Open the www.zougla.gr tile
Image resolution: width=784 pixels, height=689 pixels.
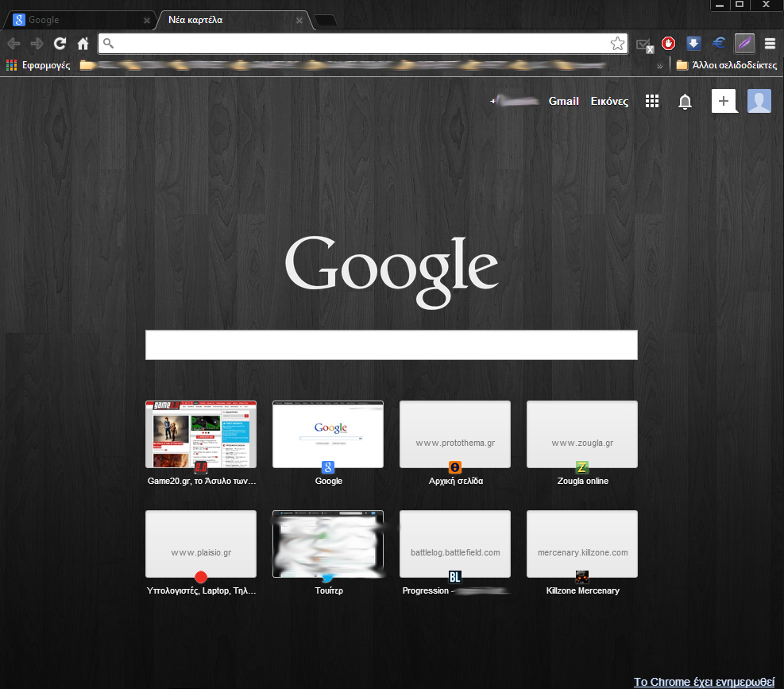pyautogui.click(x=582, y=435)
